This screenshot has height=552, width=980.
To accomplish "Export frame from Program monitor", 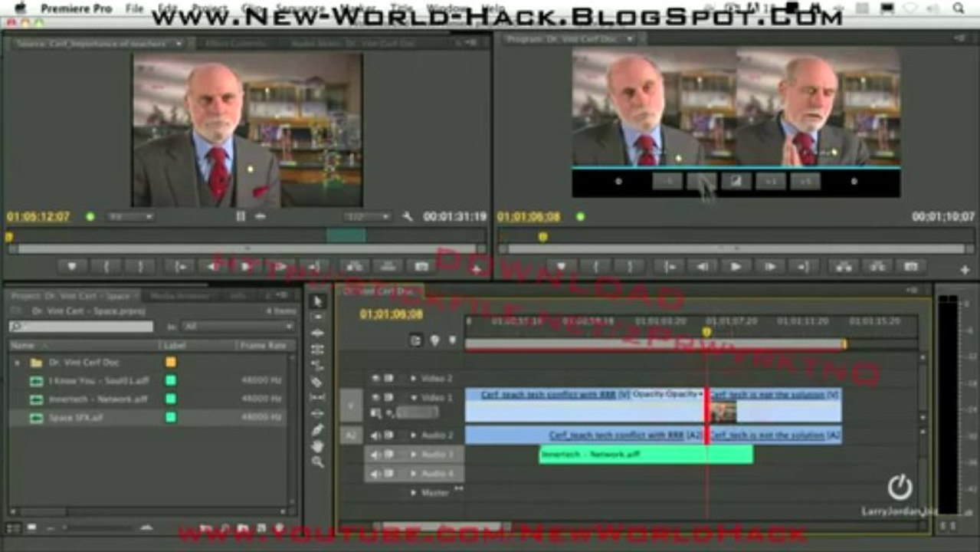I will point(910,267).
